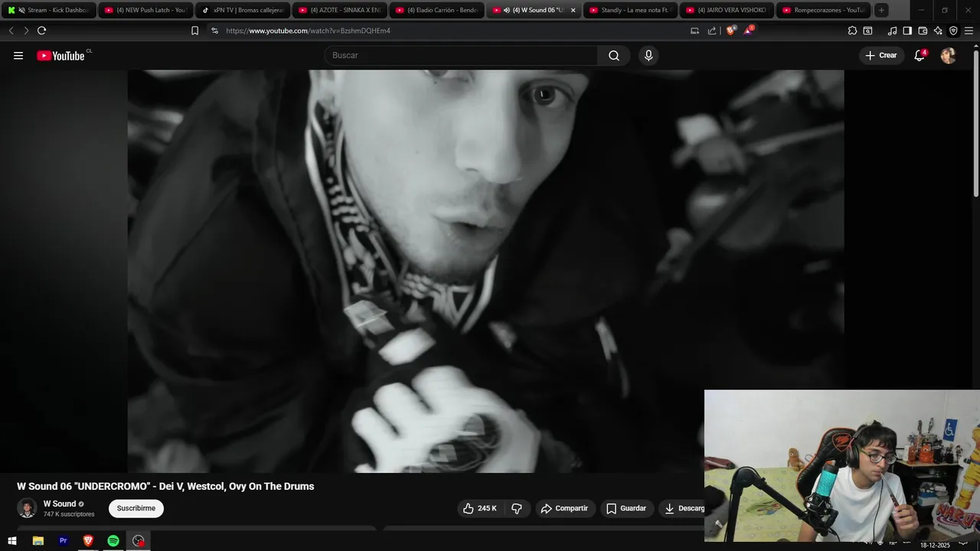980x551 pixels.
Task: Open Leo AI sparkle icon
Action: pyautogui.click(x=938, y=31)
